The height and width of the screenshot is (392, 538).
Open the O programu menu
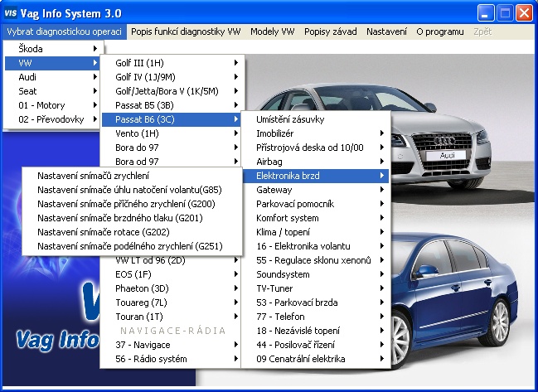[440, 31]
